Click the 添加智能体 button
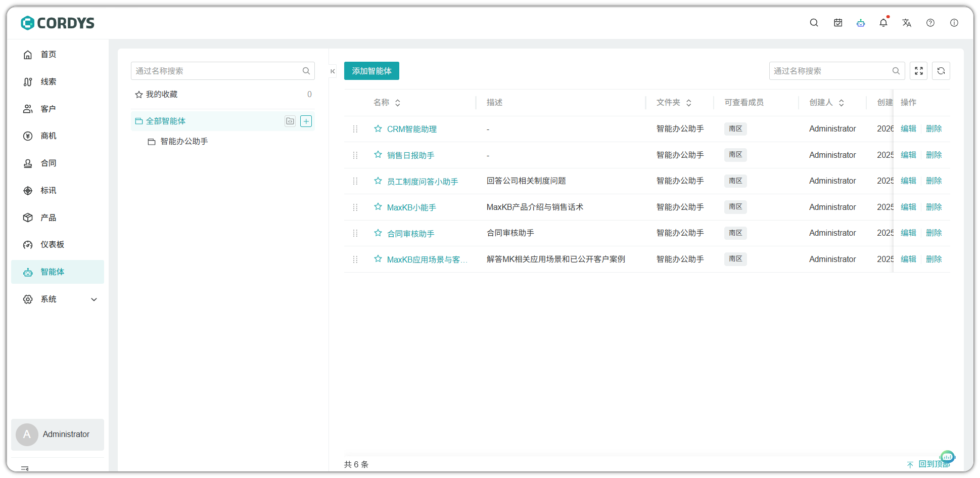 point(371,71)
